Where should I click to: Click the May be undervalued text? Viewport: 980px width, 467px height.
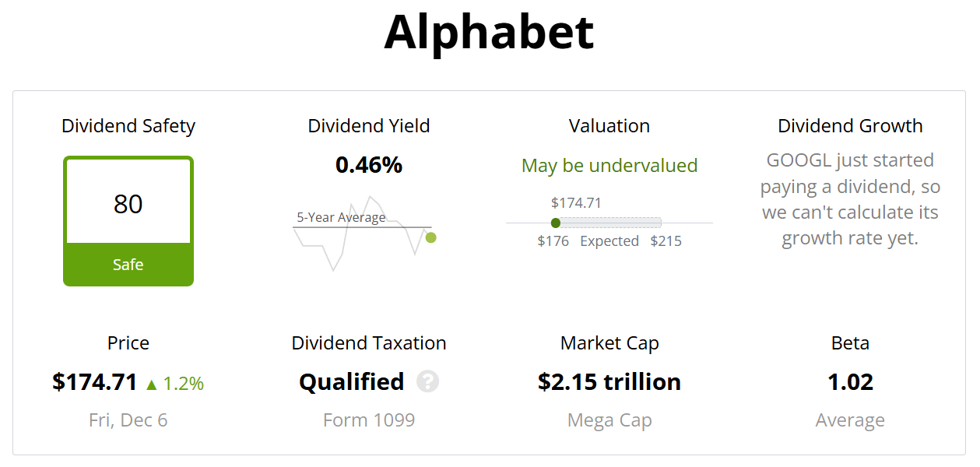point(609,166)
